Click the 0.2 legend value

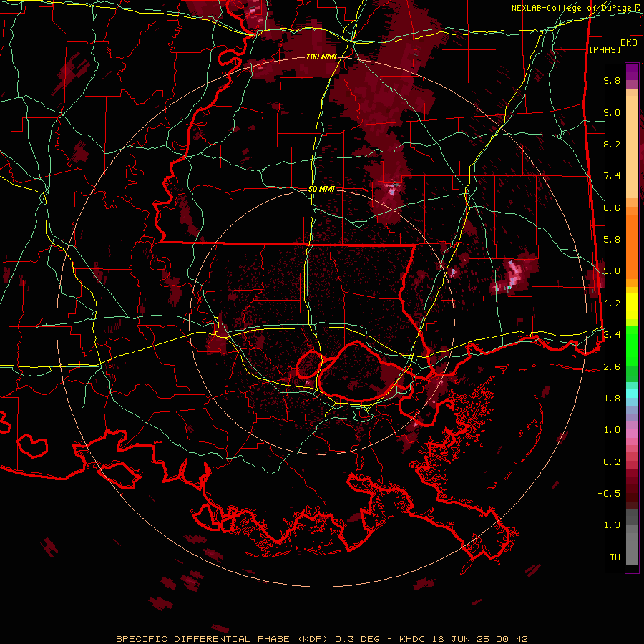tap(612, 462)
